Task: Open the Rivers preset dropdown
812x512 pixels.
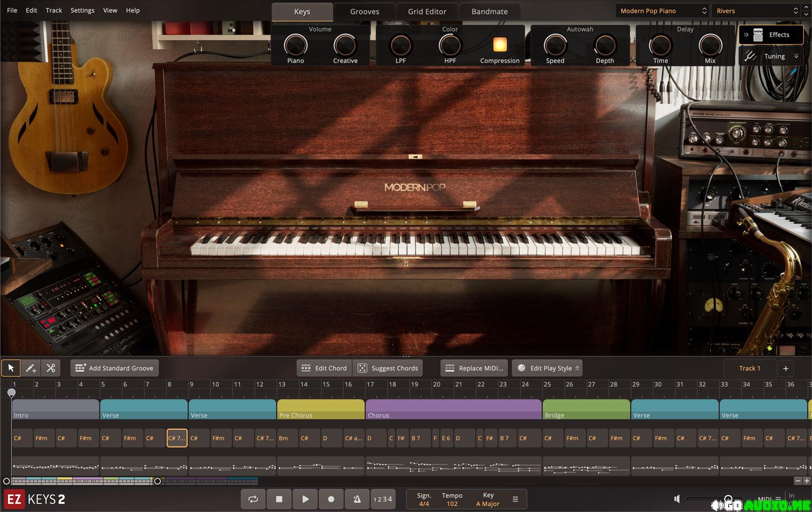Action: click(757, 11)
